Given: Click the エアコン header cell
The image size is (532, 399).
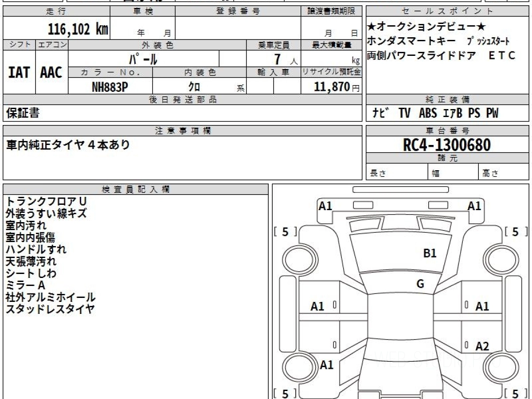Looking at the screenshot, I should (52, 45).
